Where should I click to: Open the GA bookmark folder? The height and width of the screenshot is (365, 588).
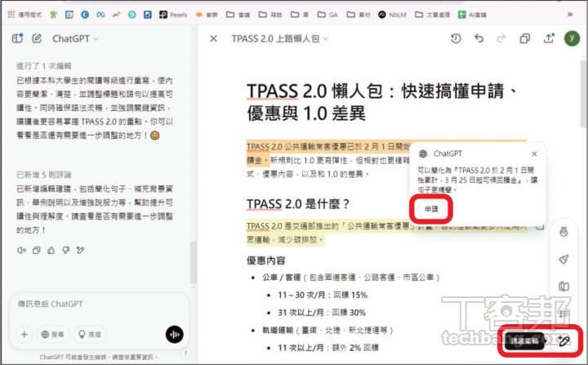(x=327, y=15)
